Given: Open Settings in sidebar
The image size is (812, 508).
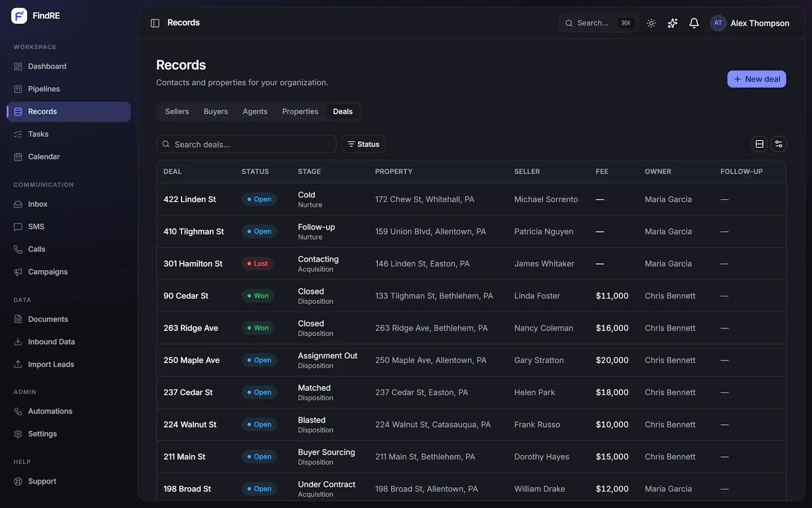Looking at the screenshot, I should pyautogui.click(x=69, y=434).
